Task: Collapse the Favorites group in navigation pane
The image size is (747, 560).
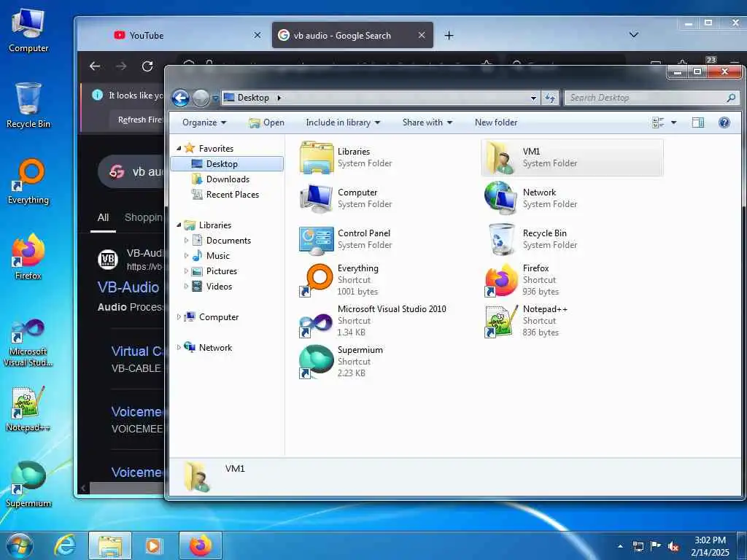Action: click(x=179, y=149)
